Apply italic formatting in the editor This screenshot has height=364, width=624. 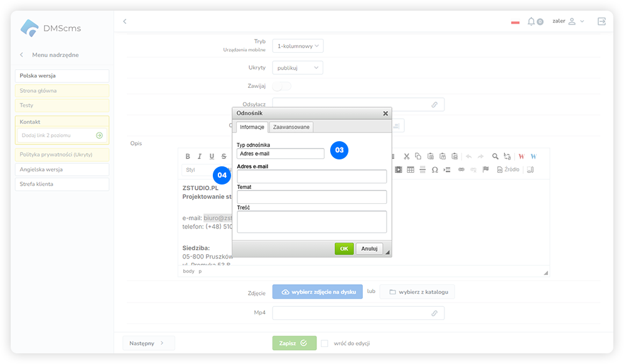200,156
